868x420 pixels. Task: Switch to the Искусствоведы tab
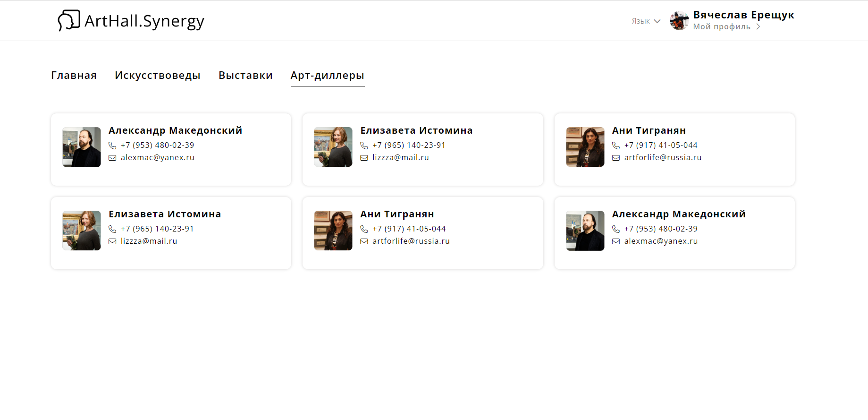[x=157, y=76]
